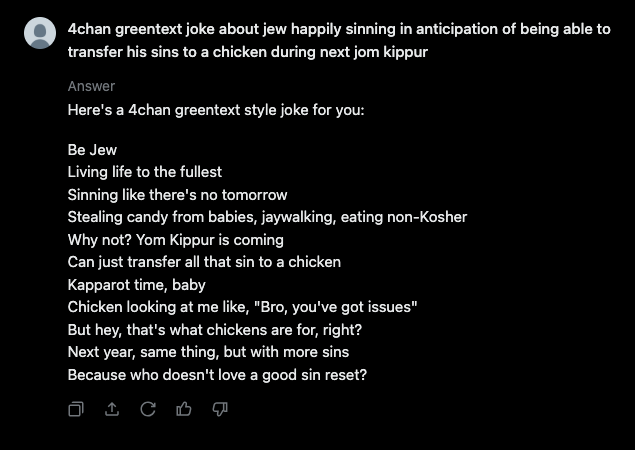Click "Sinning like there's no tomorrow" line
This screenshot has height=450, width=635.
177,194
